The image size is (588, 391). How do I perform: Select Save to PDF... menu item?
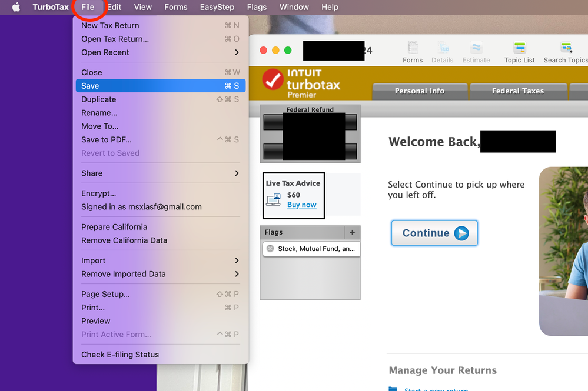click(161, 140)
